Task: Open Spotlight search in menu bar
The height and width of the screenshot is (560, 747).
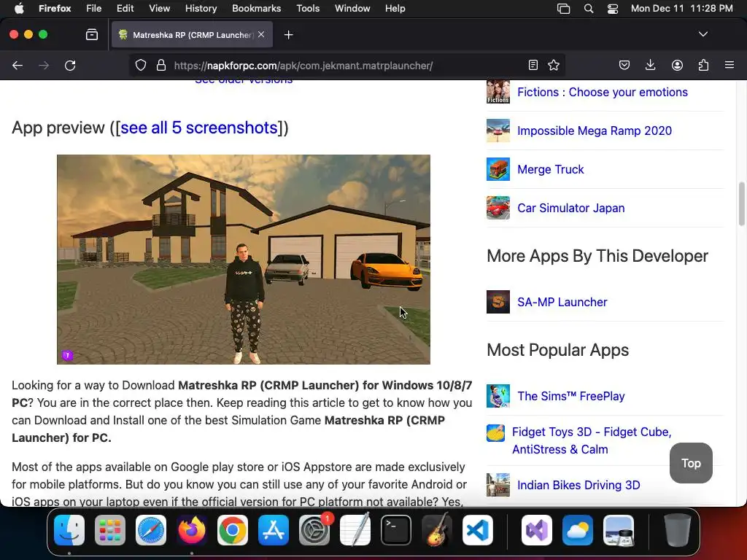Action: pyautogui.click(x=589, y=9)
